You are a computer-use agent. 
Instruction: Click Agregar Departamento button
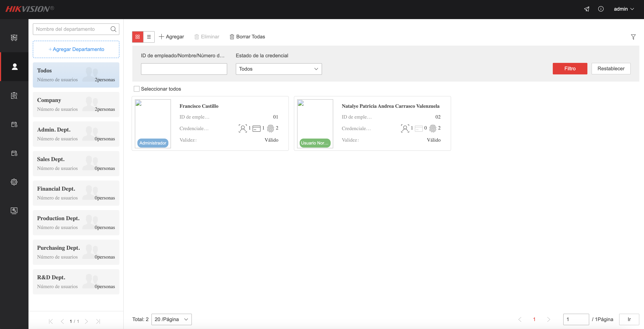coord(76,50)
